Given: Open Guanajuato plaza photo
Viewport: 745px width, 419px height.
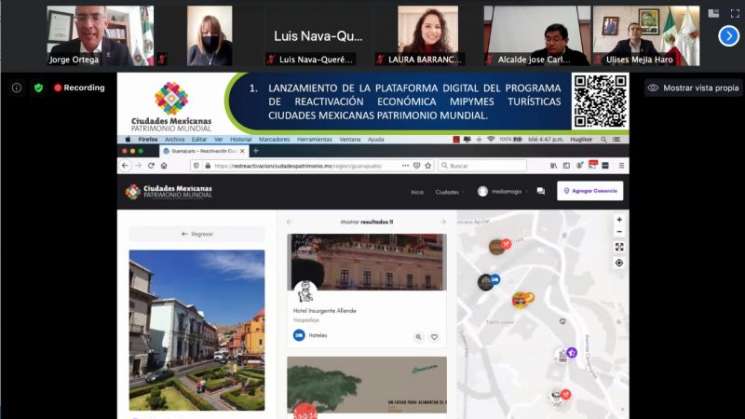Looking at the screenshot, I should click(197, 330).
